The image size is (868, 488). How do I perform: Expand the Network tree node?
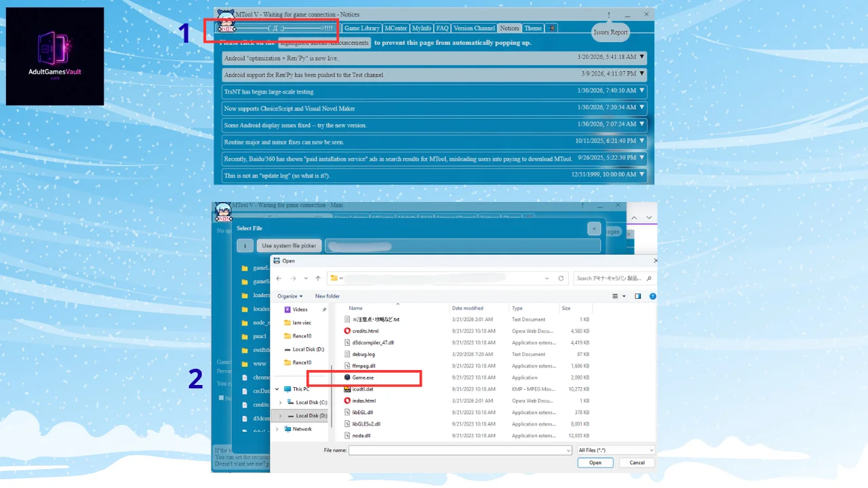(x=277, y=429)
